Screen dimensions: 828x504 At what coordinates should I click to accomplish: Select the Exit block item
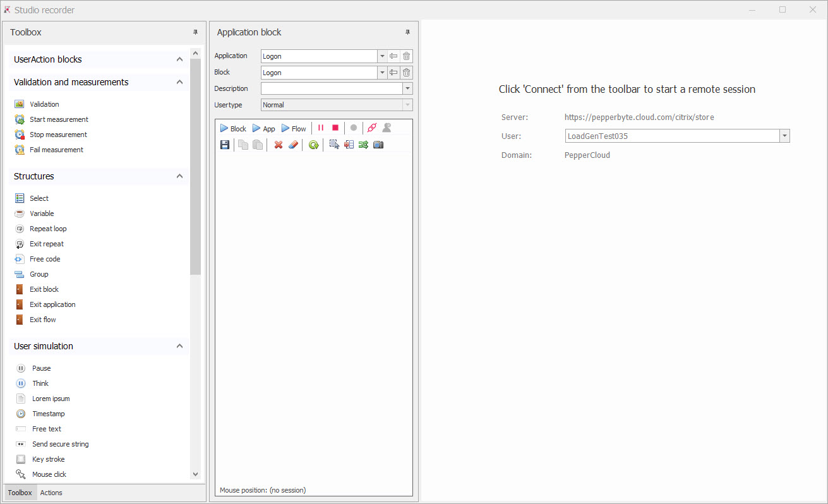37,289
